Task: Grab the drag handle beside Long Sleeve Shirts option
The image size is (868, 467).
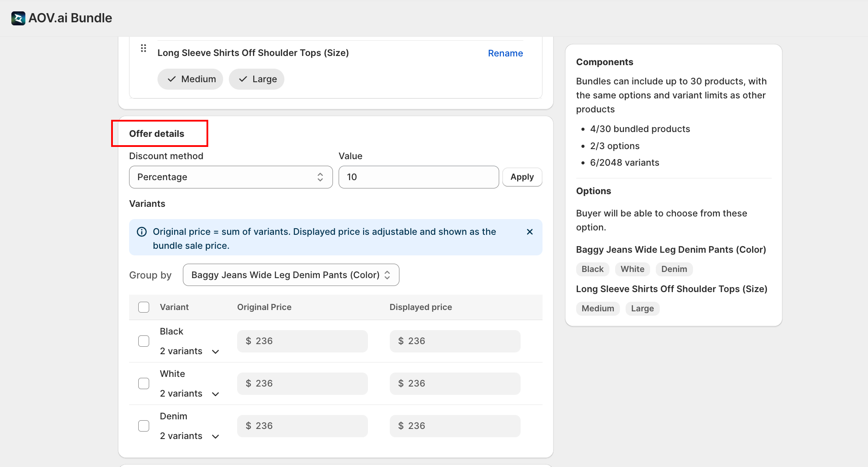Action: click(143, 48)
